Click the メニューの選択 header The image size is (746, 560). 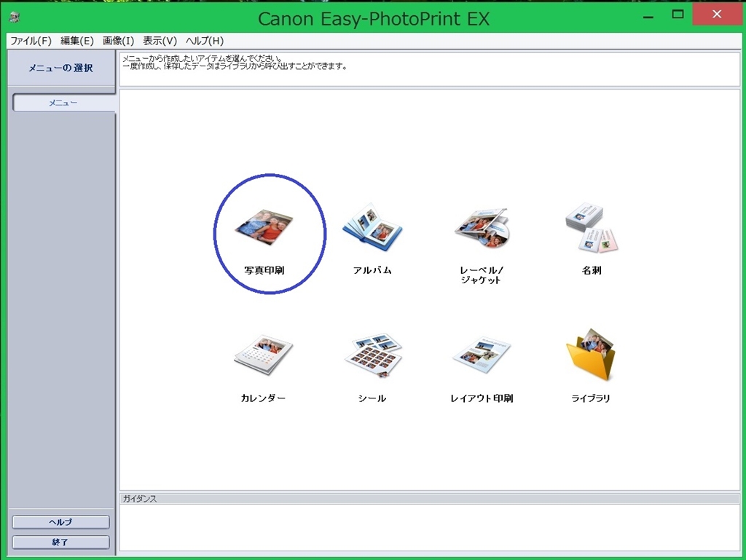(61, 68)
